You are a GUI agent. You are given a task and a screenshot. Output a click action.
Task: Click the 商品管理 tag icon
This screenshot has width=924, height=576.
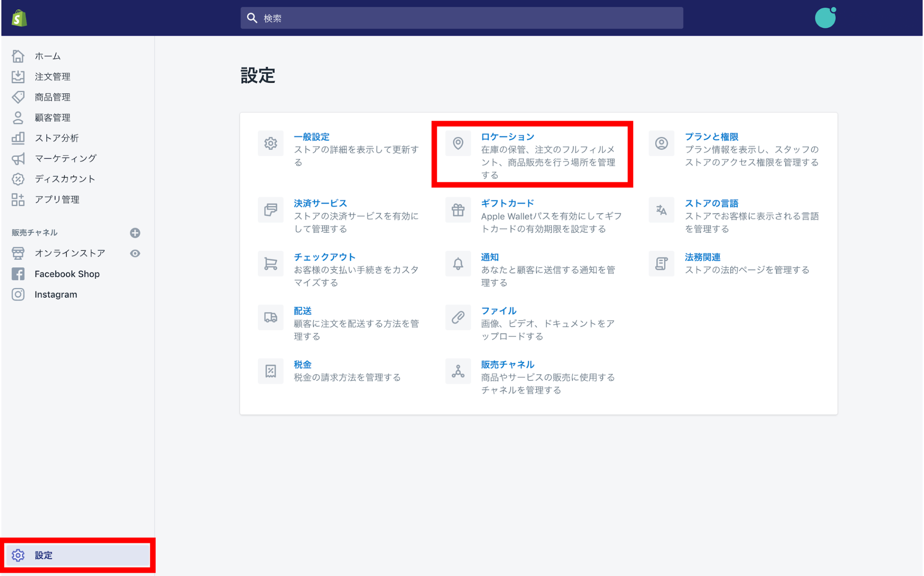18,97
